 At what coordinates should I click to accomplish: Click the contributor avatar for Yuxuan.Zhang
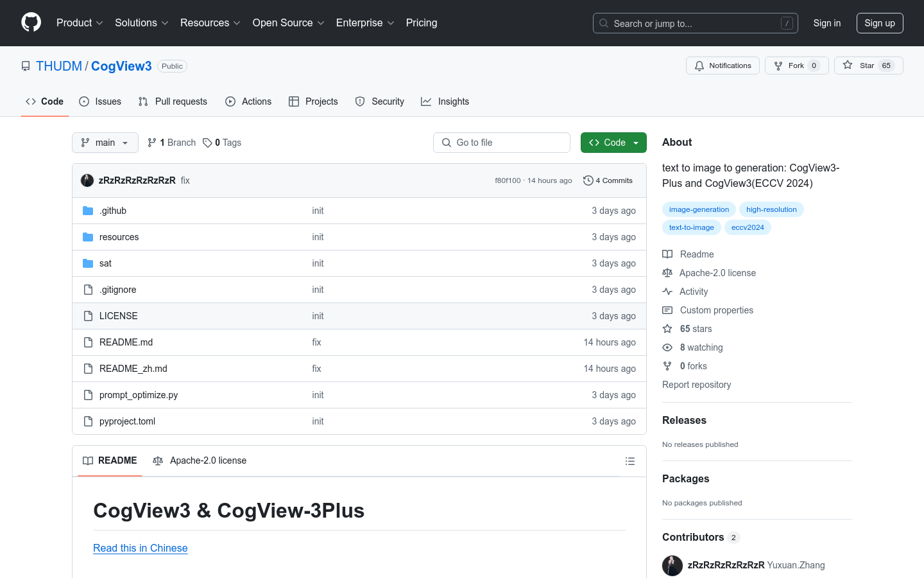pos(672,566)
